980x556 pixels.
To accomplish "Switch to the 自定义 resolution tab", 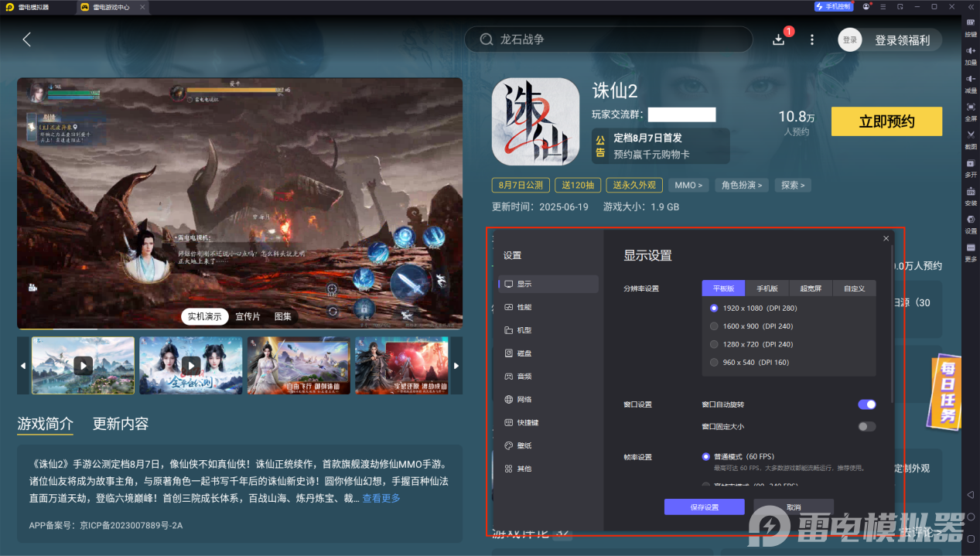I will [854, 288].
